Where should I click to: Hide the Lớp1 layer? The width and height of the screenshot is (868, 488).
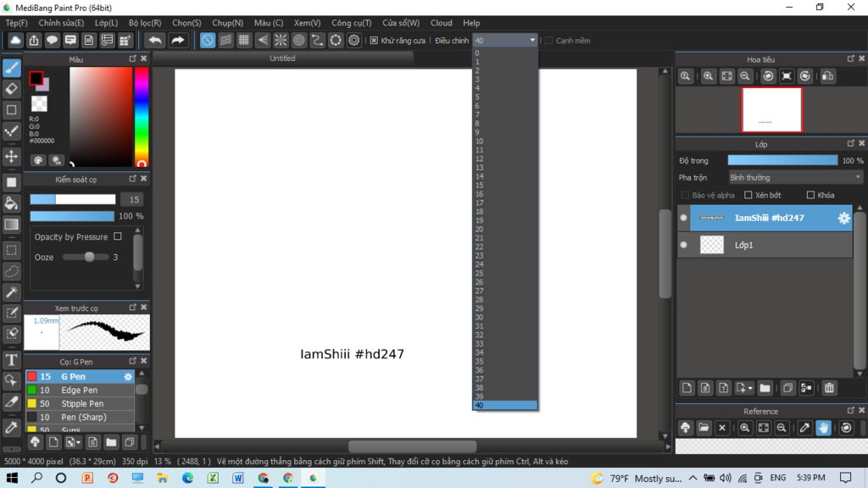pos(684,245)
